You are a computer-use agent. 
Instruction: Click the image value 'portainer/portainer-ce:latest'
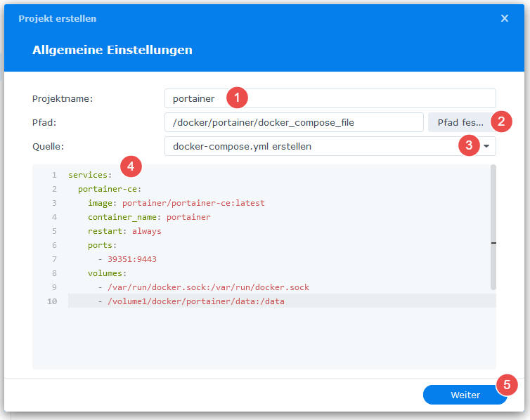click(x=193, y=203)
